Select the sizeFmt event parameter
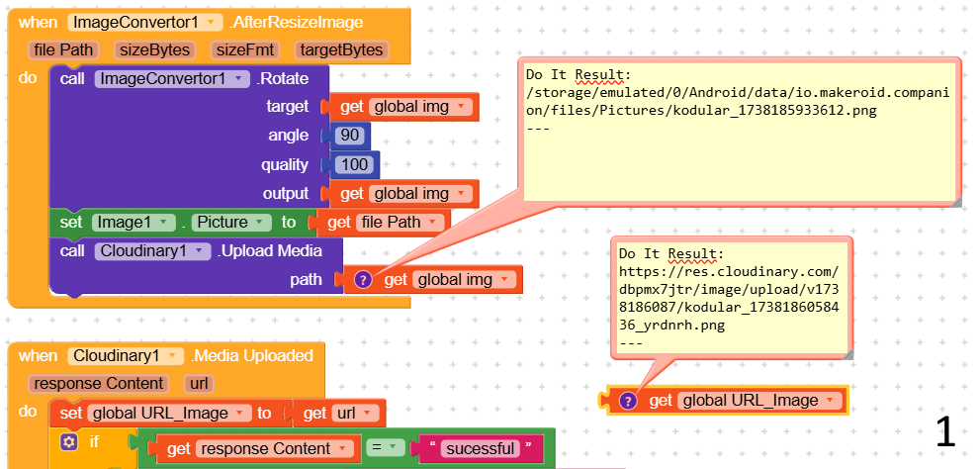Screen dimensions: 980x469 244,50
